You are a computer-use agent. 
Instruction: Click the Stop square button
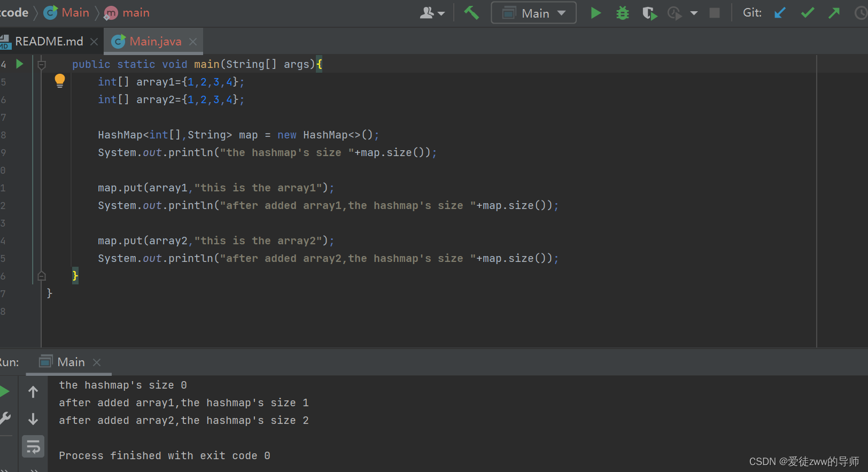click(715, 13)
